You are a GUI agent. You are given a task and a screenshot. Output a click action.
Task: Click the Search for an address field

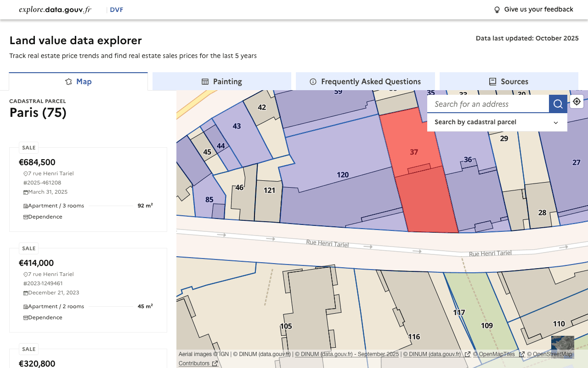tap(488, 104)
